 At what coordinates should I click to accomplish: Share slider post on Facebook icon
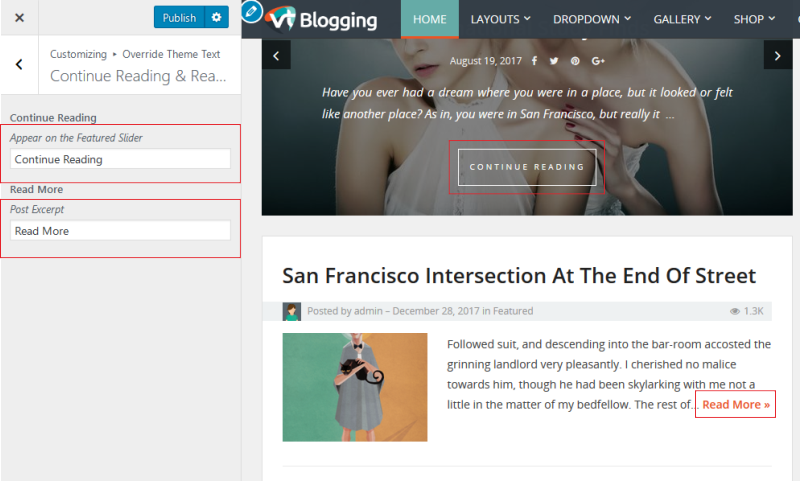tap(534, 61)
